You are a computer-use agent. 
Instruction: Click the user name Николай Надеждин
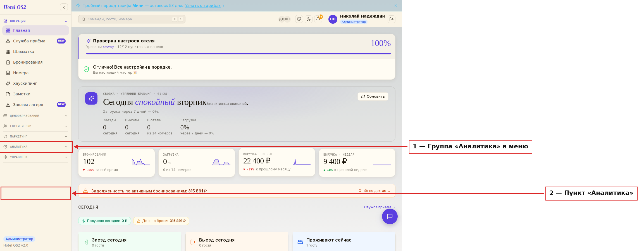[x=362, y=16]
